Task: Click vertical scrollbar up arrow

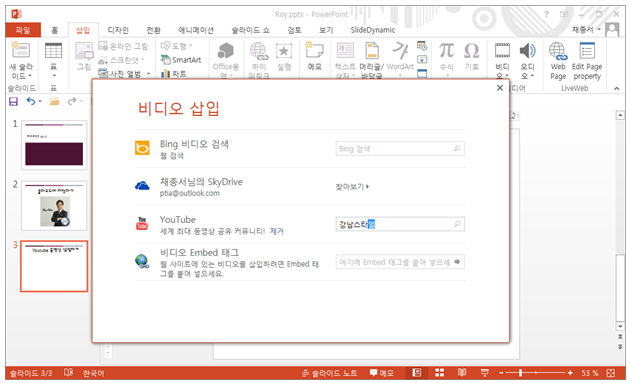Action: [x=620, y=116]
